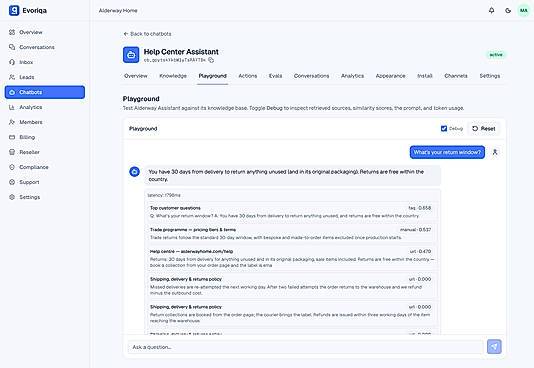
Task: Go back to chatbots list
Action: [x=147, y=34]
